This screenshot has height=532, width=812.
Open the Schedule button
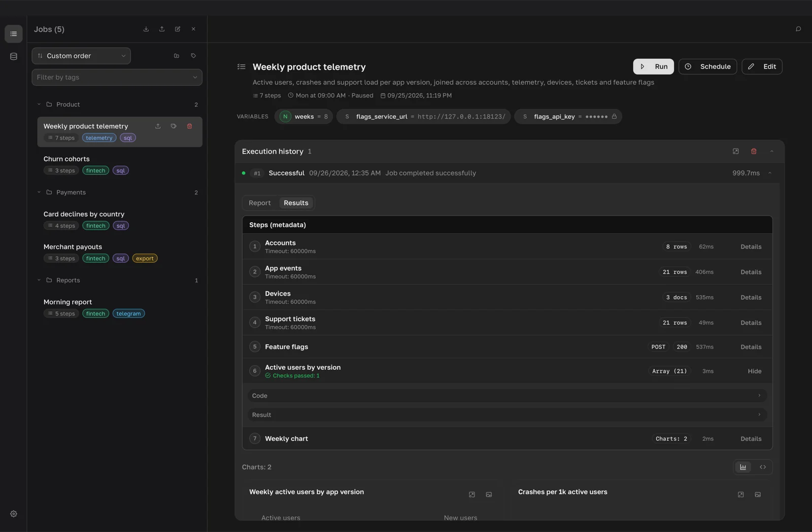[708, 66]
